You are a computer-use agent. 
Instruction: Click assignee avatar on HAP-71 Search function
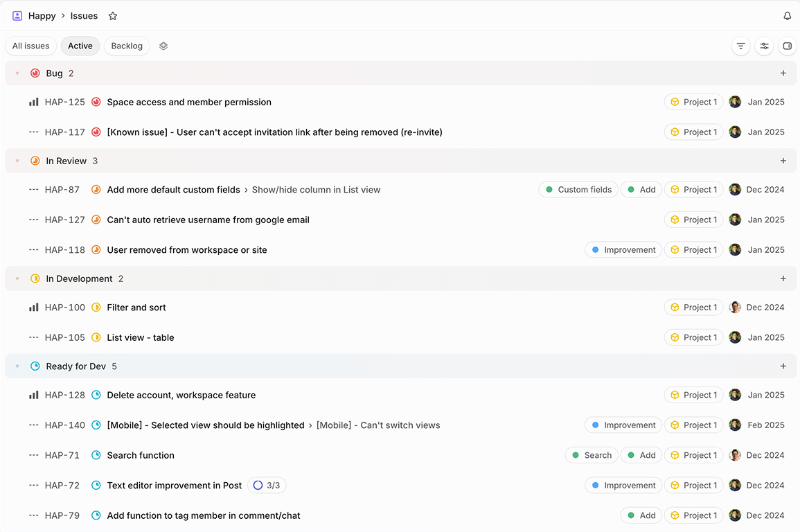click(735, 455)
